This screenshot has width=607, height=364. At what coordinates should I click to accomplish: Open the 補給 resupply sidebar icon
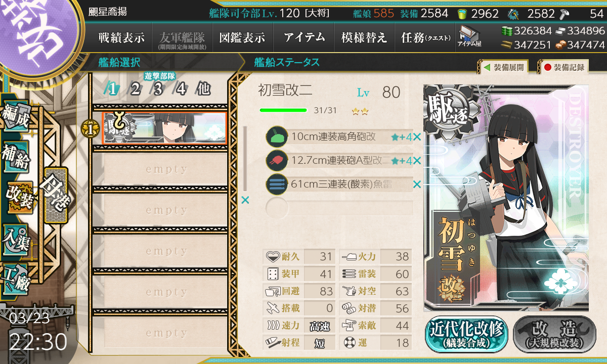point(16,157)
